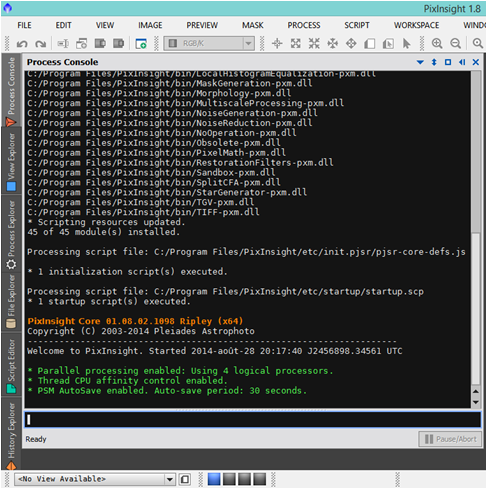Open the <No View Available> view selector
Screen dimensions: 487x489
coord(95,479)
